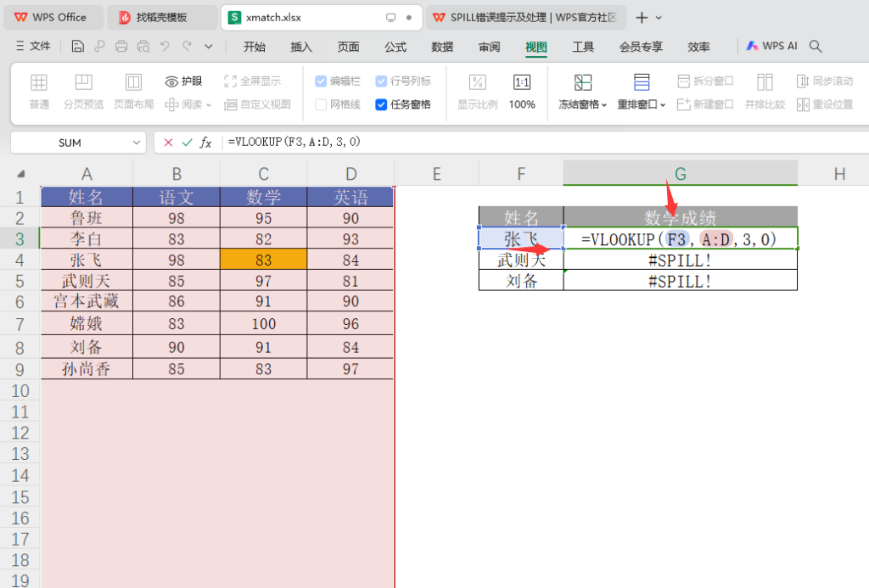Image resolution: width=869 pixels, height=588 pixels.
Task: Open 会员专享 member exclusive tab
Action: [642, 48]
